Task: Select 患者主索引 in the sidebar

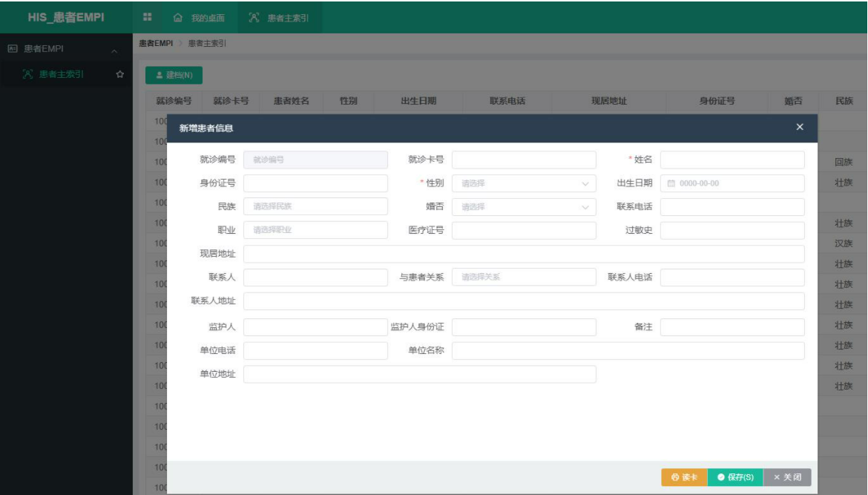Action: 62,74
